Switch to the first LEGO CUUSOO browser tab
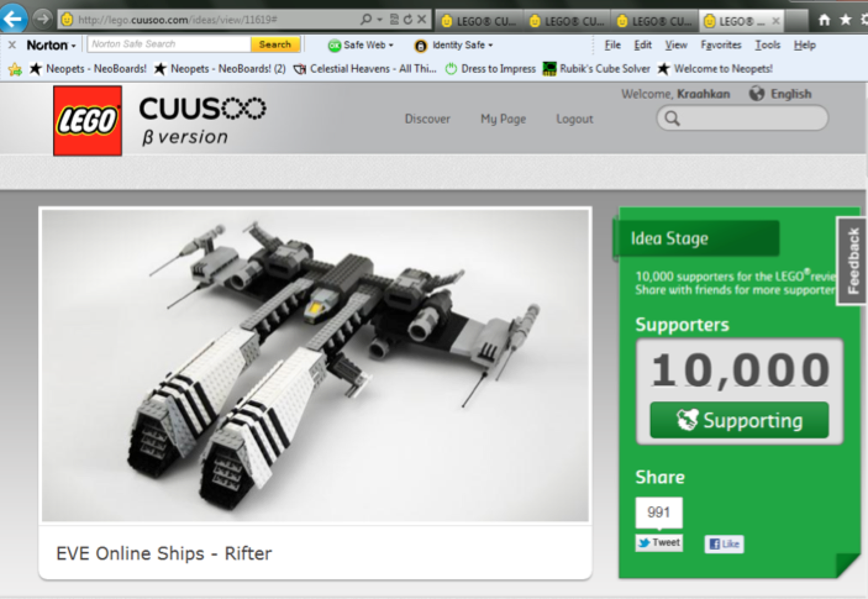Image resolution: width=868 pixels, height=599 pixels. click(x=479, y=21)
